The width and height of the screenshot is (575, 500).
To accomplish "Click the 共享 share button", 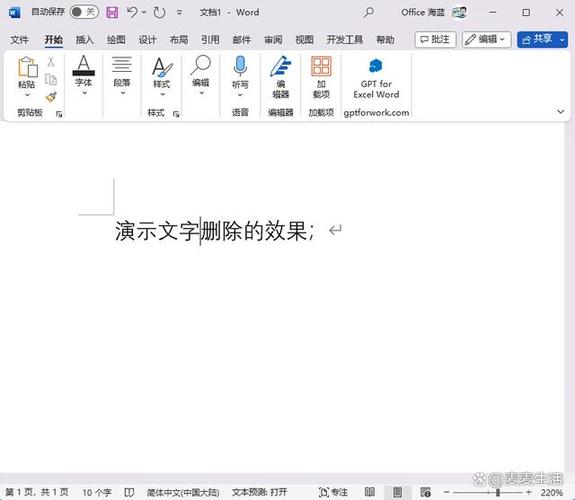I will pyautogui.click(x=538, y=39).
